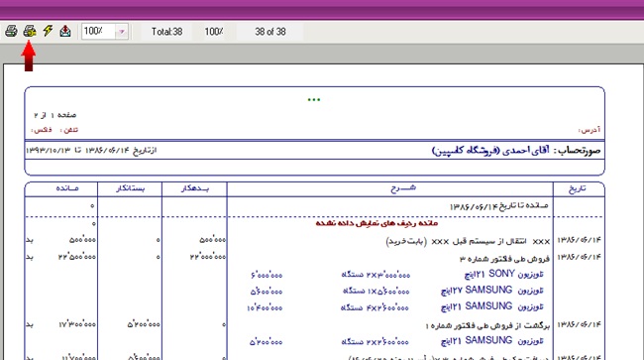
Task: Click the شرح column header
Action: click(x=403, y=188)
